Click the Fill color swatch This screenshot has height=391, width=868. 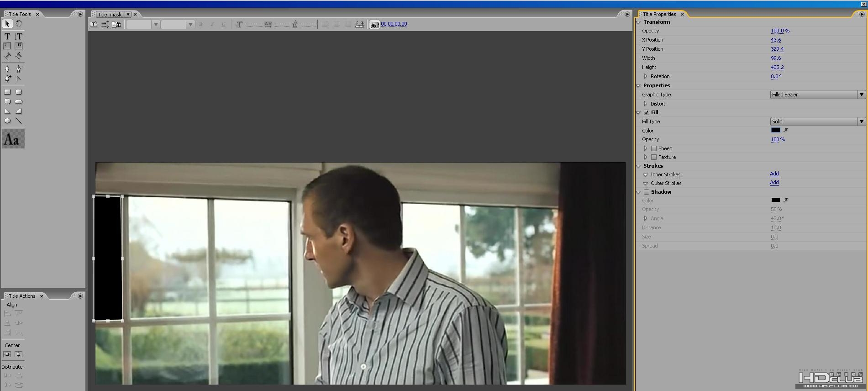point(776,130)
